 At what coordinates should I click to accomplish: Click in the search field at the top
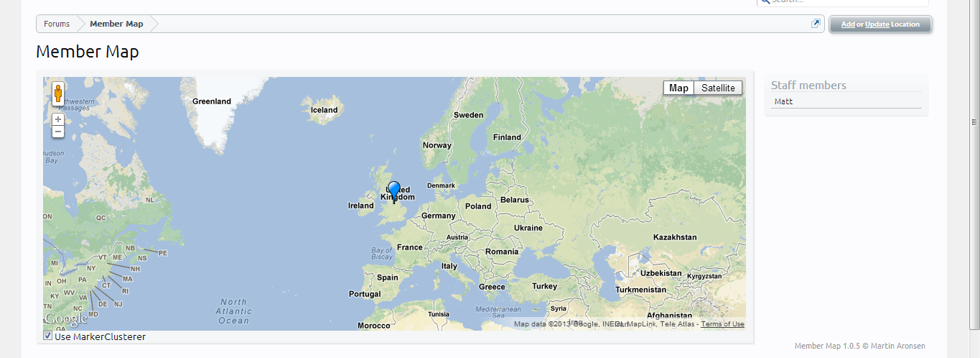(842, 2)
